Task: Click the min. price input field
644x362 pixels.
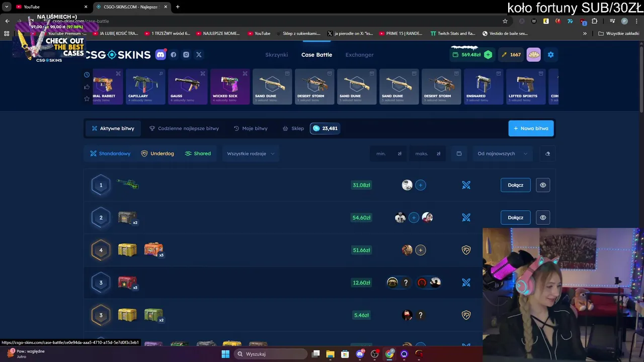Action: click(x=388, y=154)
